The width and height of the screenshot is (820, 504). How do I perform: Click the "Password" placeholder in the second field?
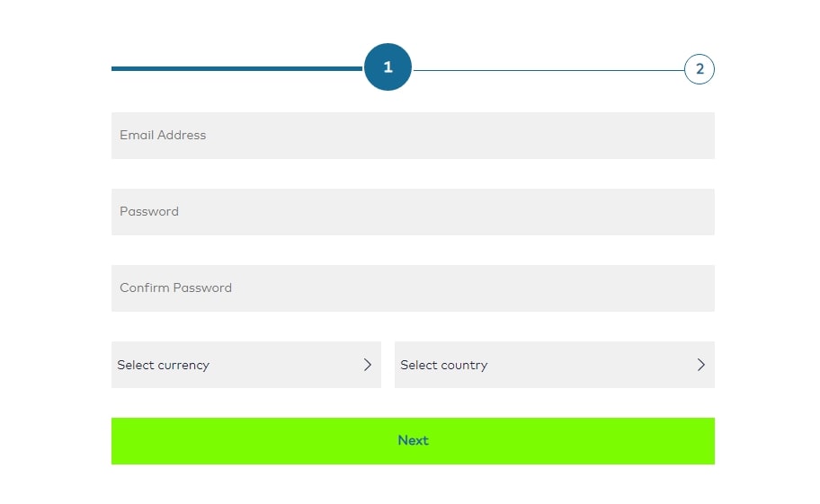pyautogui.click(x=149, y=212)
